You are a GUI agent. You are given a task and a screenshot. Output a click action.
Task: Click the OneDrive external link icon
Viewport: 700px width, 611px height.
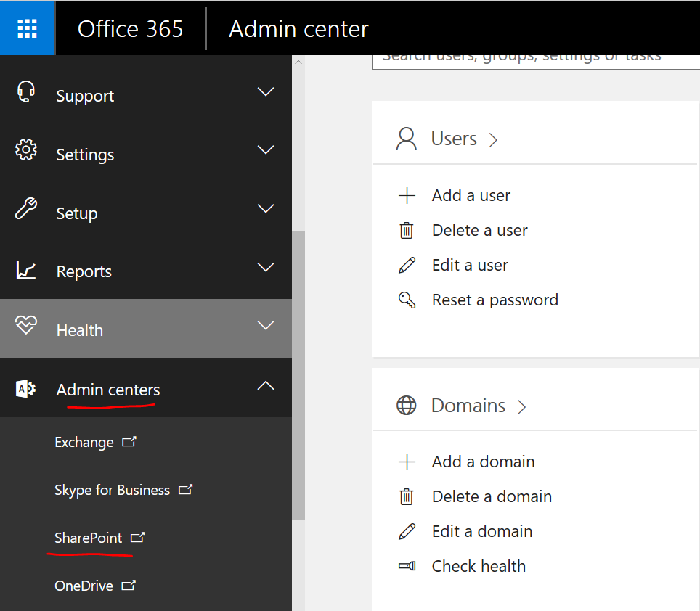[x=129, y=585]
